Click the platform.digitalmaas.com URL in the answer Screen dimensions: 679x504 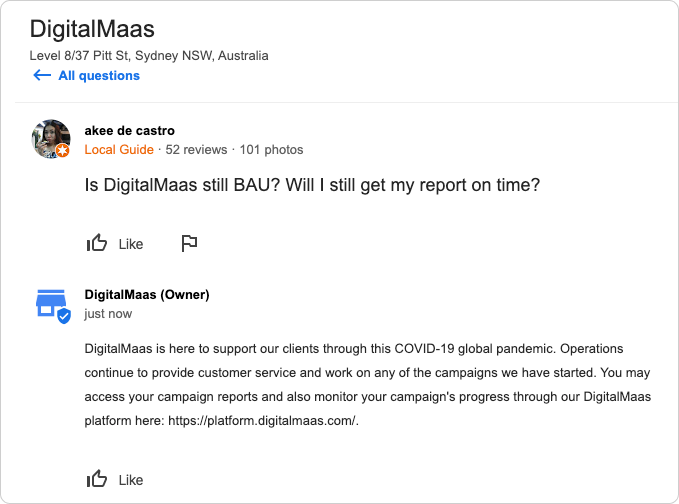coord(262,420)
